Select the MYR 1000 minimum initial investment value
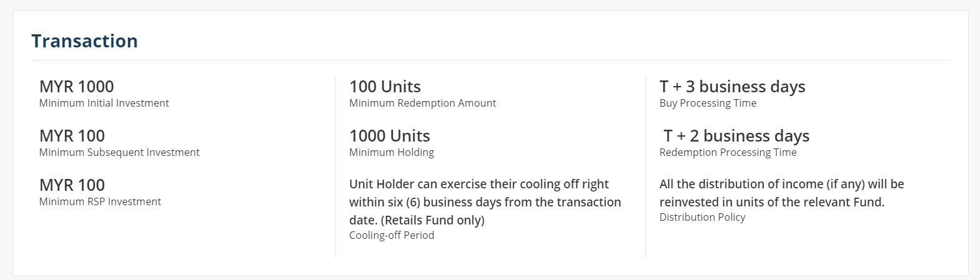The width and height of the screenshot is (980, 280). tap(76, 87)
